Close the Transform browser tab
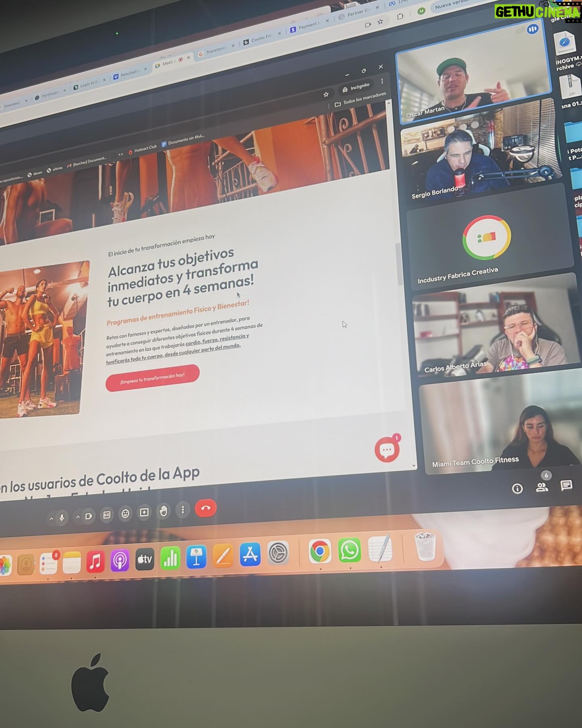 233,46
